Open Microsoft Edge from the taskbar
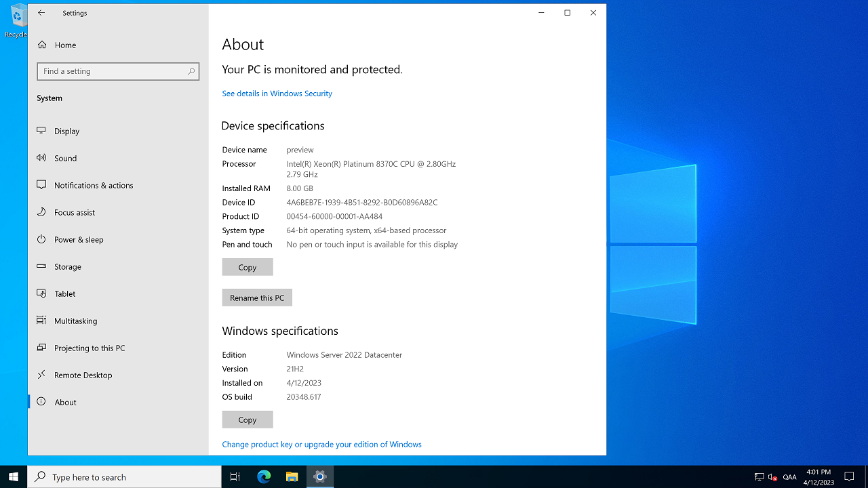 click(264, 477)
